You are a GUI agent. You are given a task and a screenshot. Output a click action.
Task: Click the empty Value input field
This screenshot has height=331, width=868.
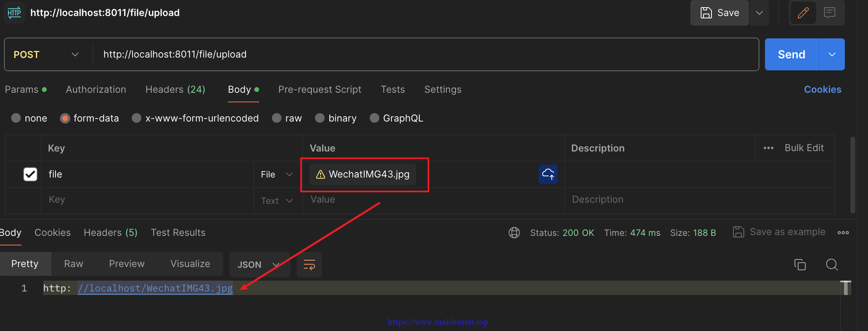(433, 200)
